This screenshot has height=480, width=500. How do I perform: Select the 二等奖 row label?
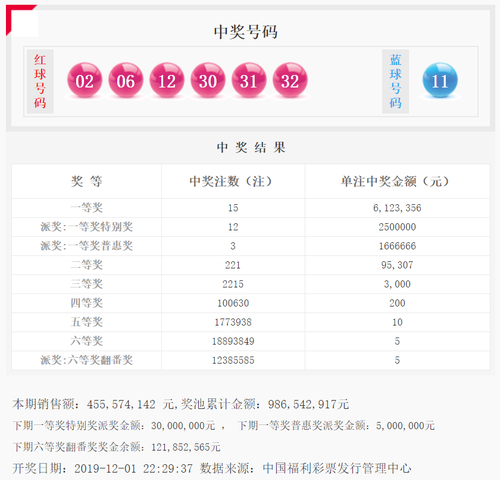[x=87, y=265]
